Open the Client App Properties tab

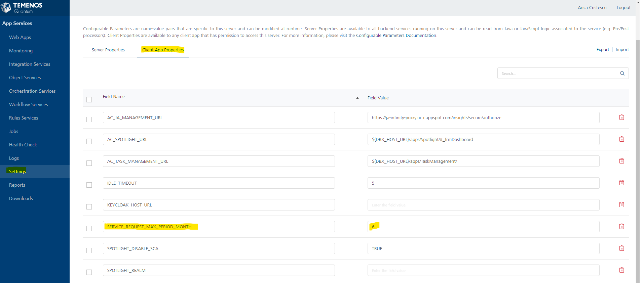(163, 50)
